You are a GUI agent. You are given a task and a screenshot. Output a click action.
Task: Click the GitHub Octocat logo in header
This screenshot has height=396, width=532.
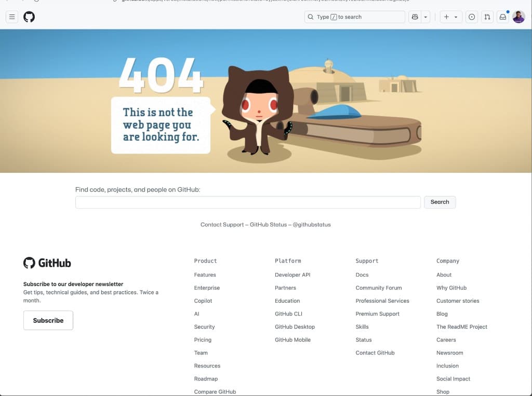coord(29,17)
